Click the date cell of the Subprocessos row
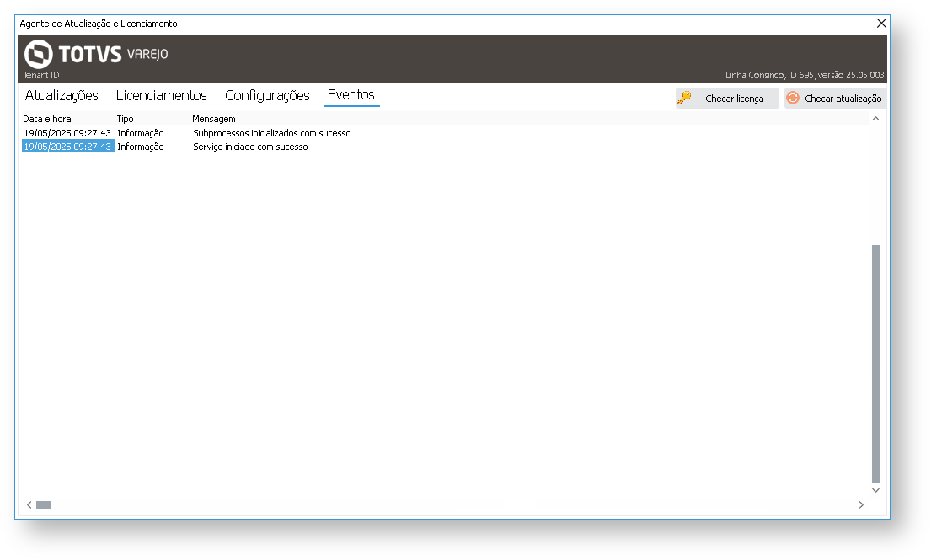The height and width of the screenshot is (560, 931). coord(67,133)
